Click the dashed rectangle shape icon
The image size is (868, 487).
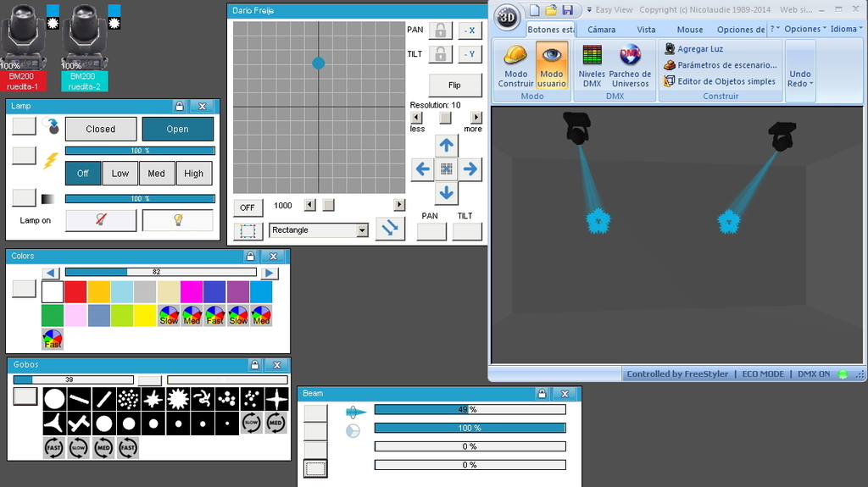click(248, 230)
